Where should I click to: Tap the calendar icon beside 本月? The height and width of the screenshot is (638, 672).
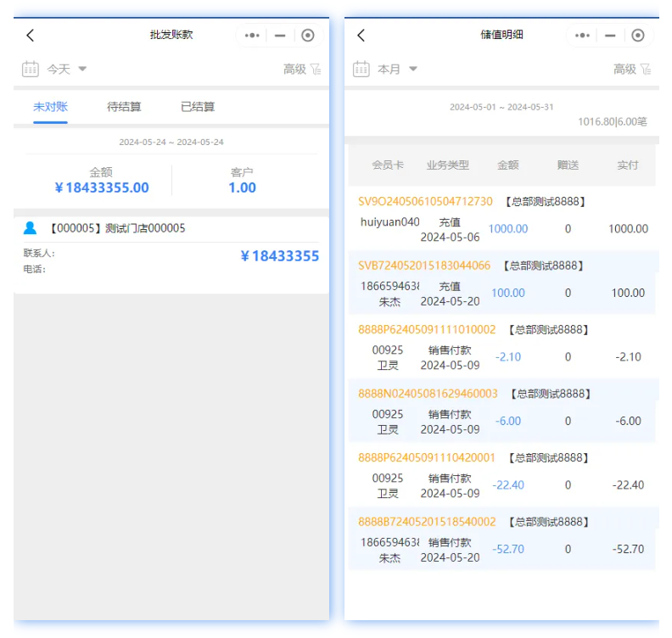(x=361, y=69)
